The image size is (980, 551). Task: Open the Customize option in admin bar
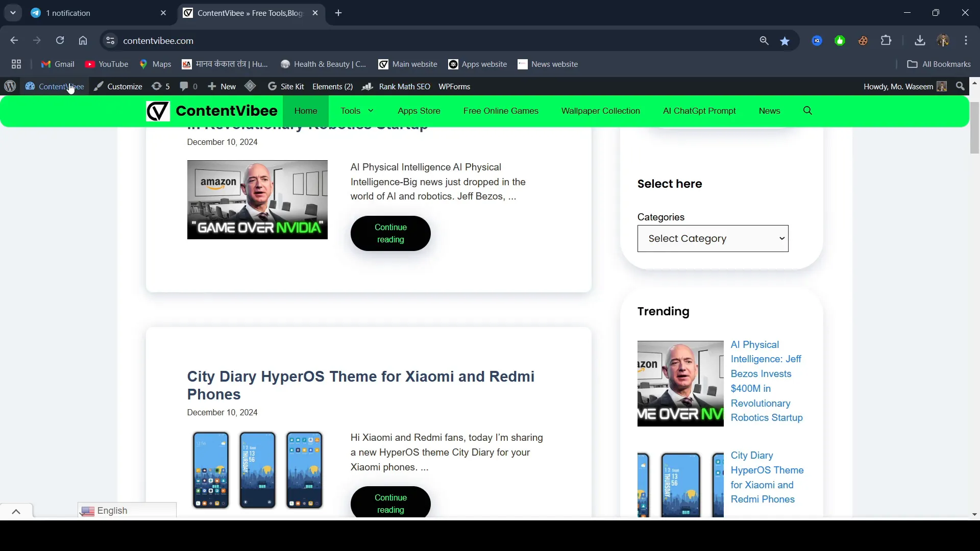click(118, 87)
